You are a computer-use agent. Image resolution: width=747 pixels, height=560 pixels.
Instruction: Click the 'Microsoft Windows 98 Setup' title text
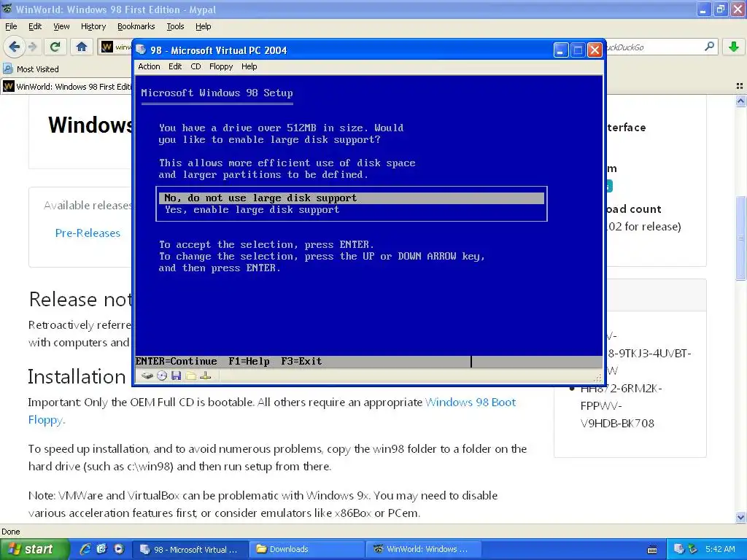pyautogui.click(x=217, y=93)
